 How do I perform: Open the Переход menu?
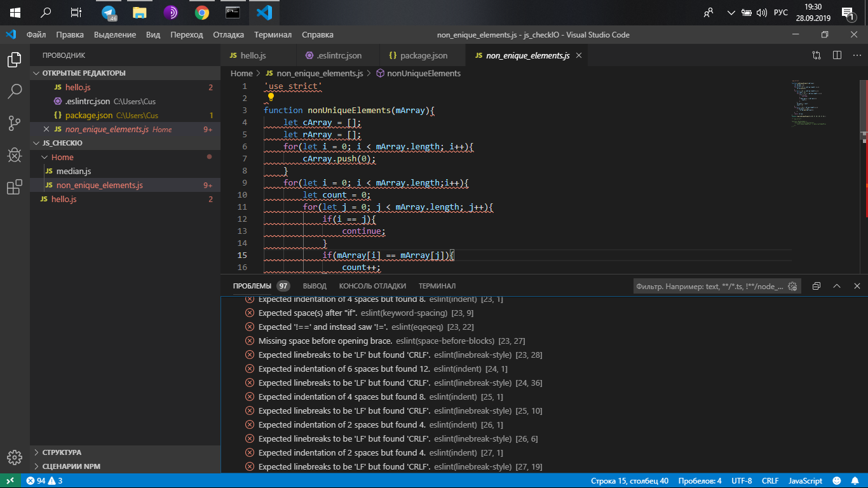[187, 35]
